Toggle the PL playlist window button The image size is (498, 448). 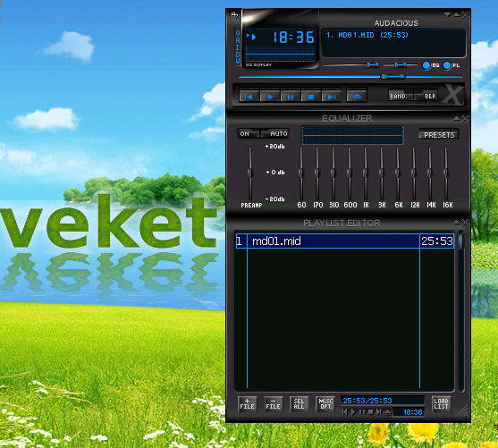[x=451, y=65]
